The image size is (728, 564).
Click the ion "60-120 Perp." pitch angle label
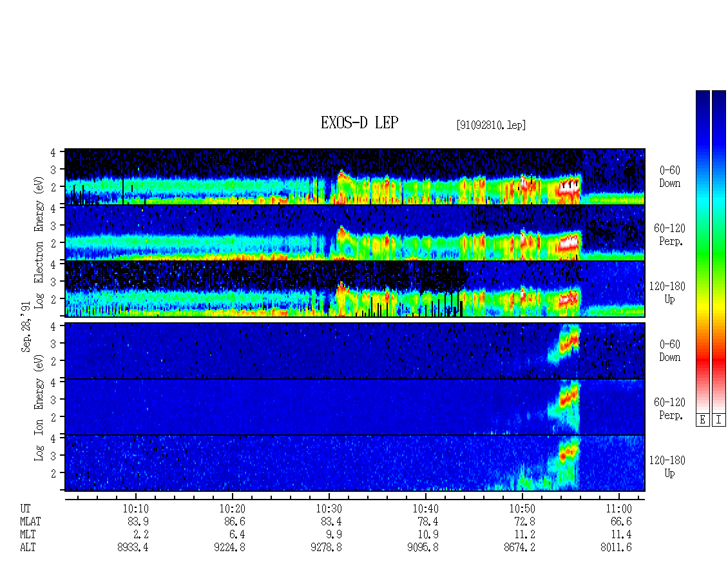tap(669, 409)
